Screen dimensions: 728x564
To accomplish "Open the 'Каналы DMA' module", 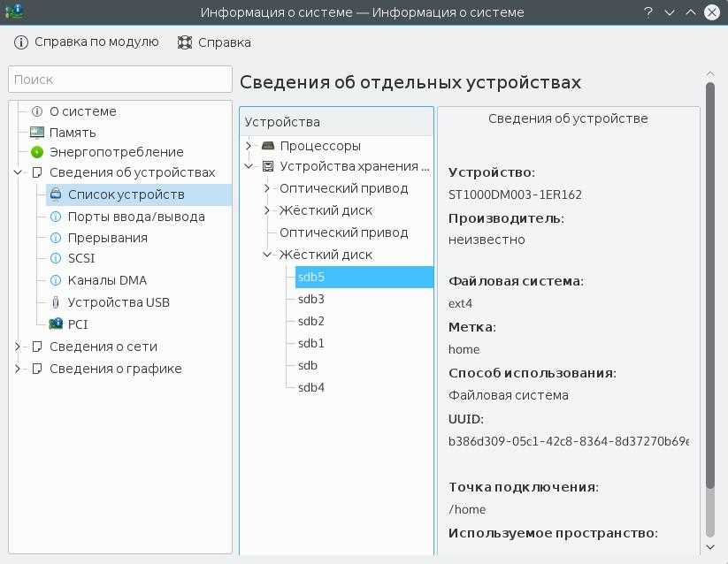I will pos(107,280).
